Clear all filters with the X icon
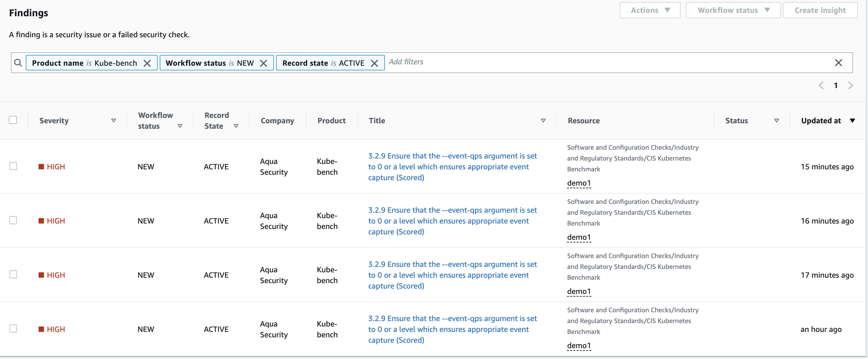The image size is (868, 359). pyautogui.click(x=839, y=63)
